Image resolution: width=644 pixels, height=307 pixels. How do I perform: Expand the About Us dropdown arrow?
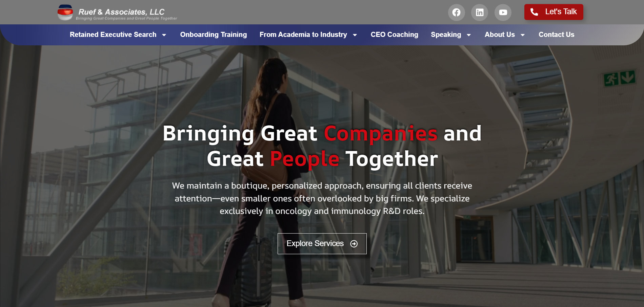tap(523, 35)
